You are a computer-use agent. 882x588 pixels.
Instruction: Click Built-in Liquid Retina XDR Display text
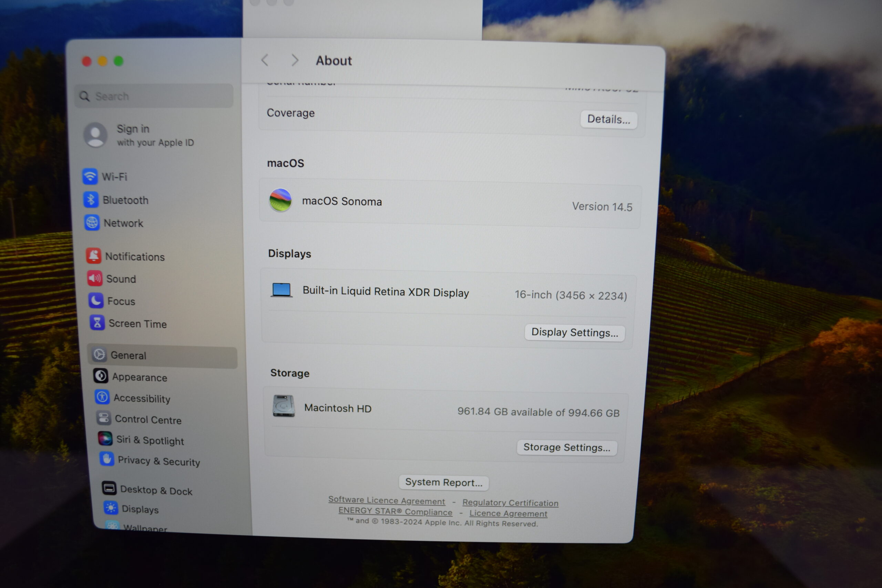pos(386,292)
